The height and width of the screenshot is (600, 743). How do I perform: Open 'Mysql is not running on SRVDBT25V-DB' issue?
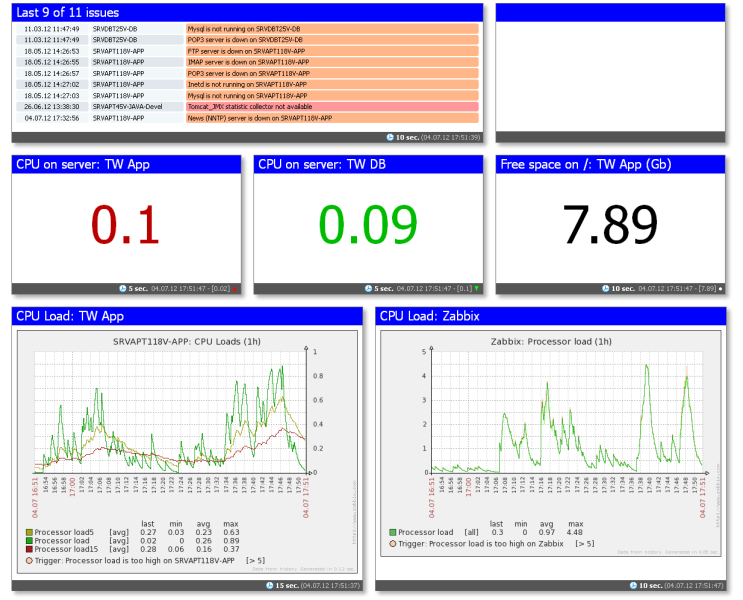pos(332,29)
